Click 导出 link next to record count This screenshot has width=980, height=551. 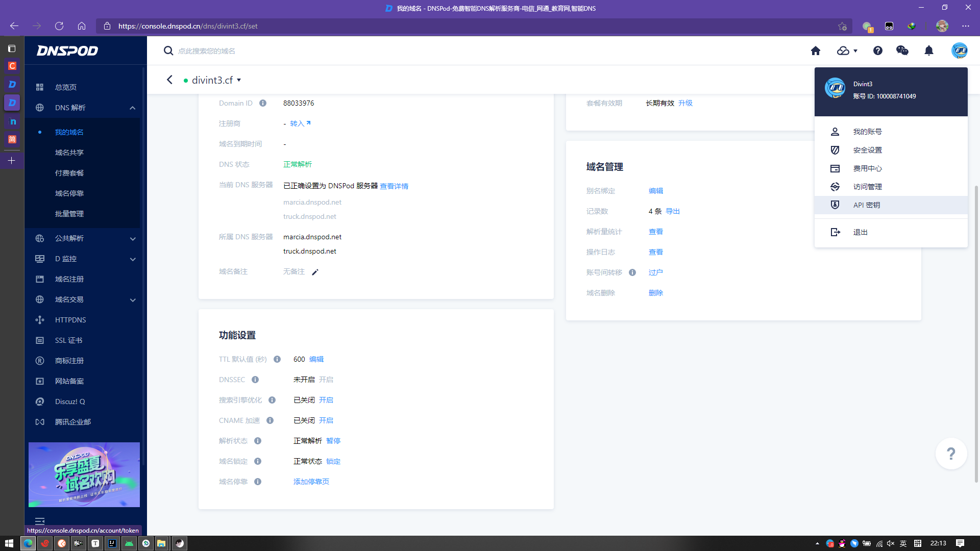click(672, 211)
